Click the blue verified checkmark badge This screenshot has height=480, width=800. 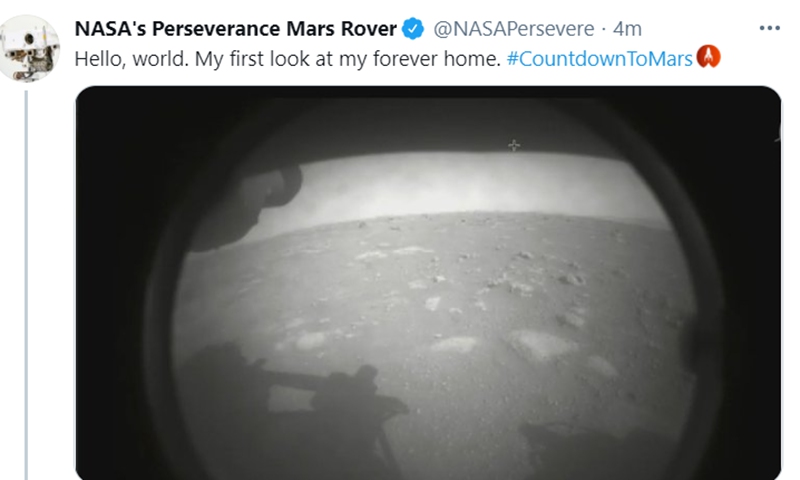[413, 29]
